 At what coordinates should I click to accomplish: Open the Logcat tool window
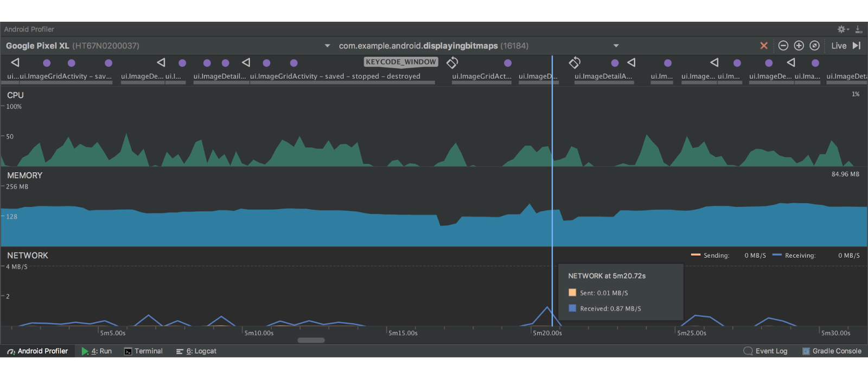click(x=196, y=351)
